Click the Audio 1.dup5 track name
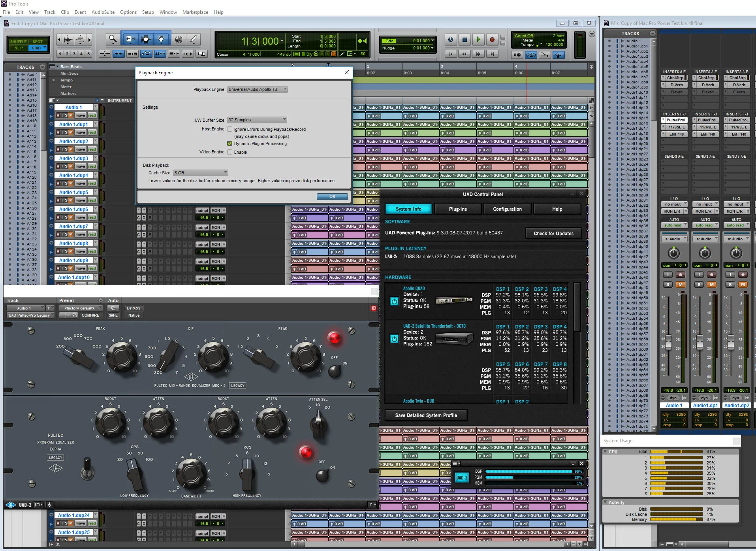 click(74, 192)
